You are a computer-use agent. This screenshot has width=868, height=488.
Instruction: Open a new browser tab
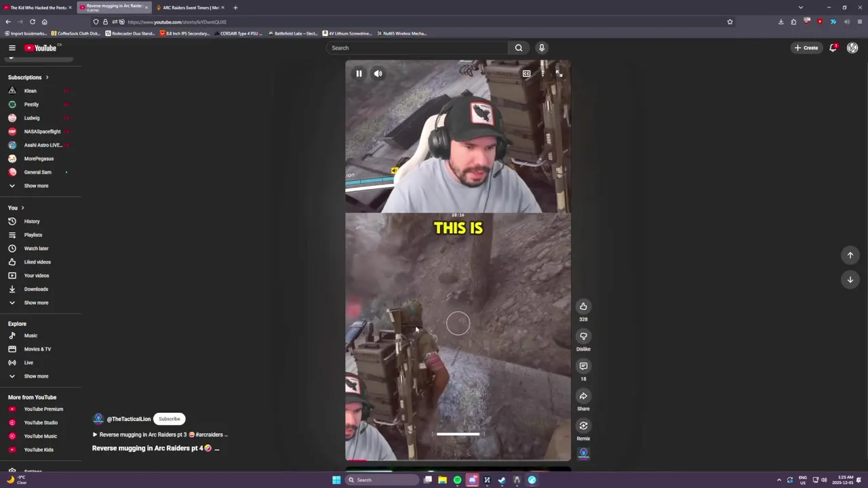coord(235,7)
